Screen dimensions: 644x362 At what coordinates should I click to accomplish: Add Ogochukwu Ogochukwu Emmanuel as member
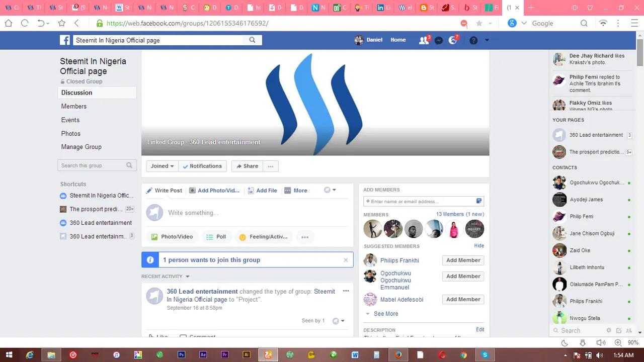coord(463,276)
